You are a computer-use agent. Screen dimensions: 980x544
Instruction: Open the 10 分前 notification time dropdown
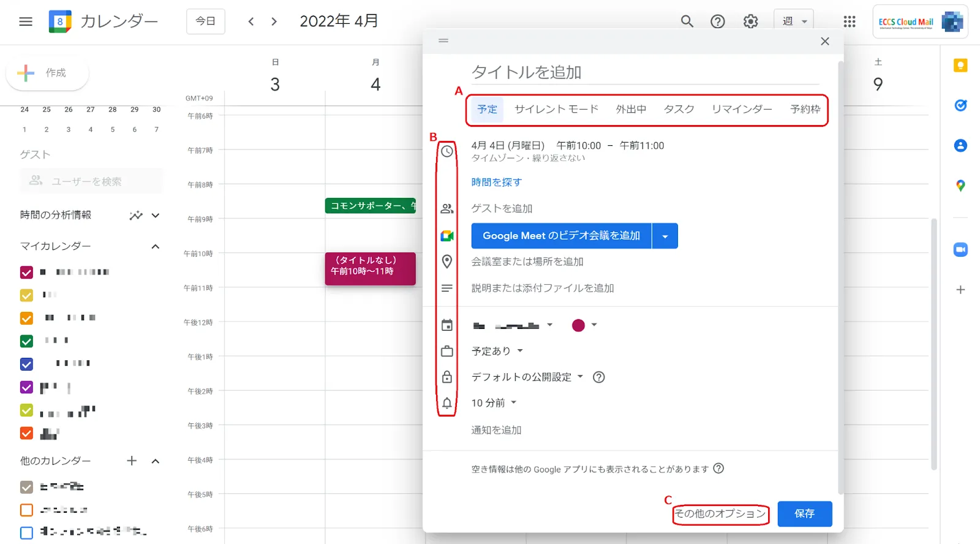[x=494, y=402]
